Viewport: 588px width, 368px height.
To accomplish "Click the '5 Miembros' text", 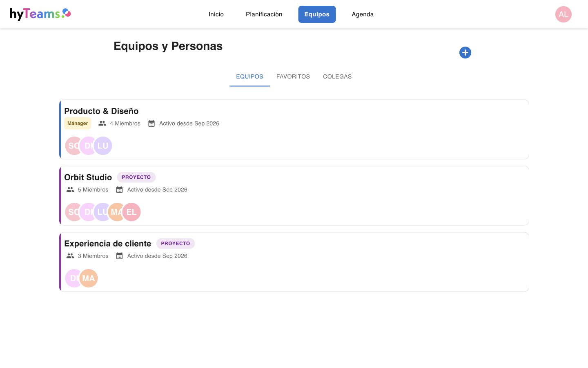I will 93,189.
